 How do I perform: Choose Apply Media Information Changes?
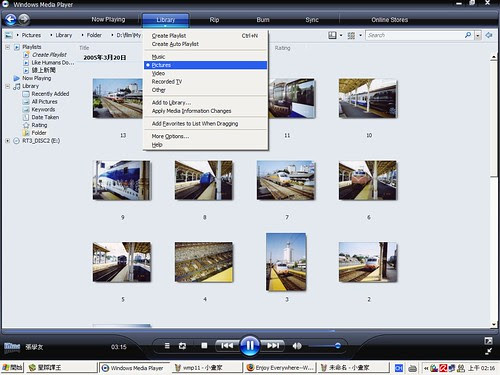tap(205, 111)
